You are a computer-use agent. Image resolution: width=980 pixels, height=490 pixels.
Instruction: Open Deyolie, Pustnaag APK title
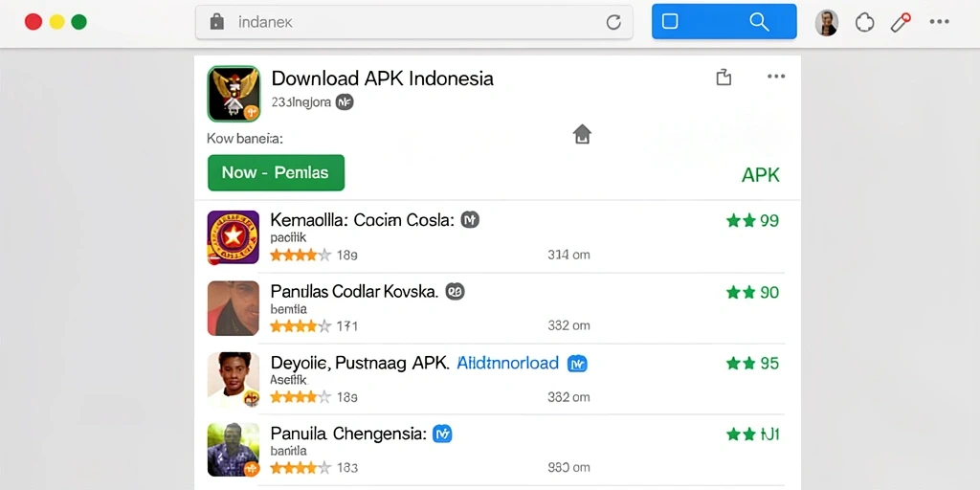(360, 363)
